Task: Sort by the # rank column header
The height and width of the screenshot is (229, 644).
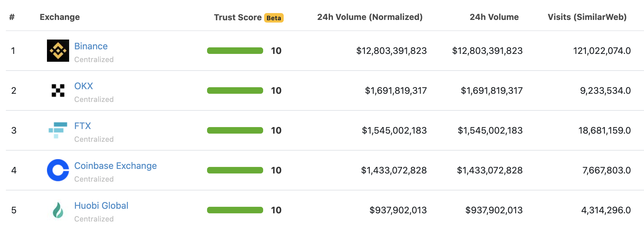Action: 12,17
